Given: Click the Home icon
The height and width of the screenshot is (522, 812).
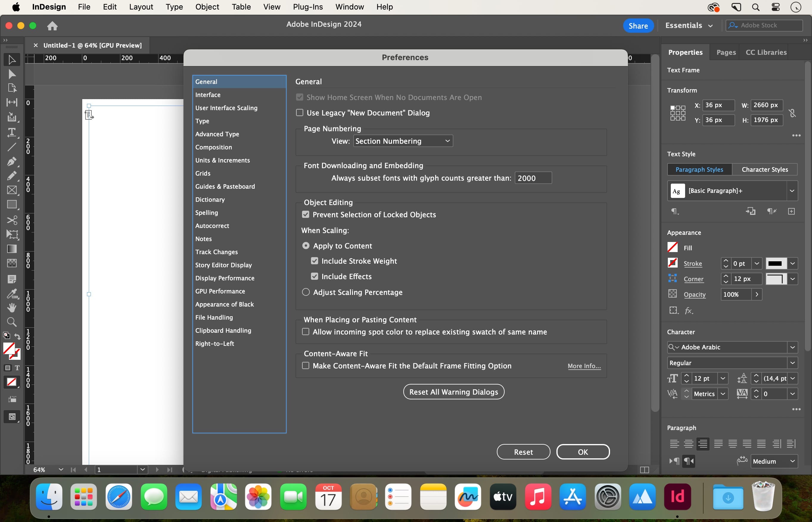Looking at the screenshot, I should 52,26.
